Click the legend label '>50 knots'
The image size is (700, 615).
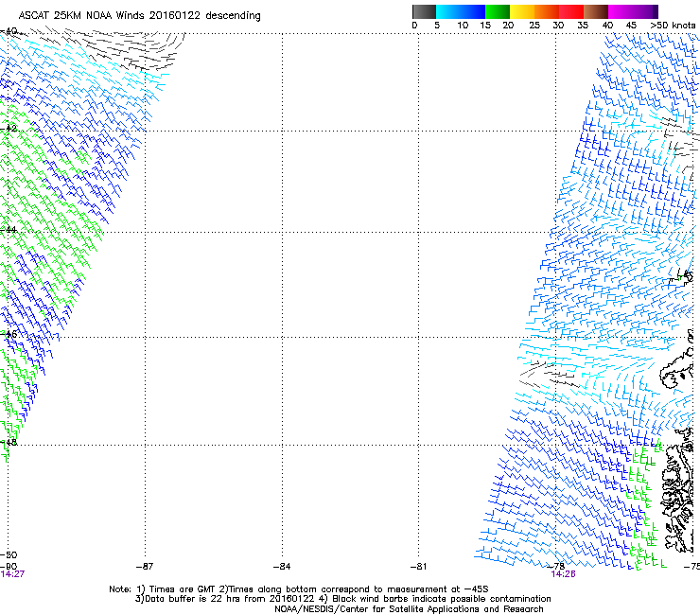click(x=673, y=26)
